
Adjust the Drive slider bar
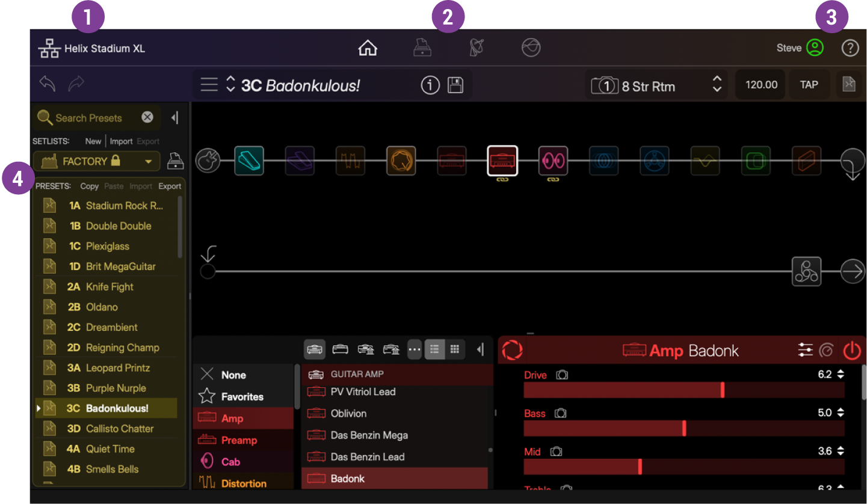coord(683,390)
